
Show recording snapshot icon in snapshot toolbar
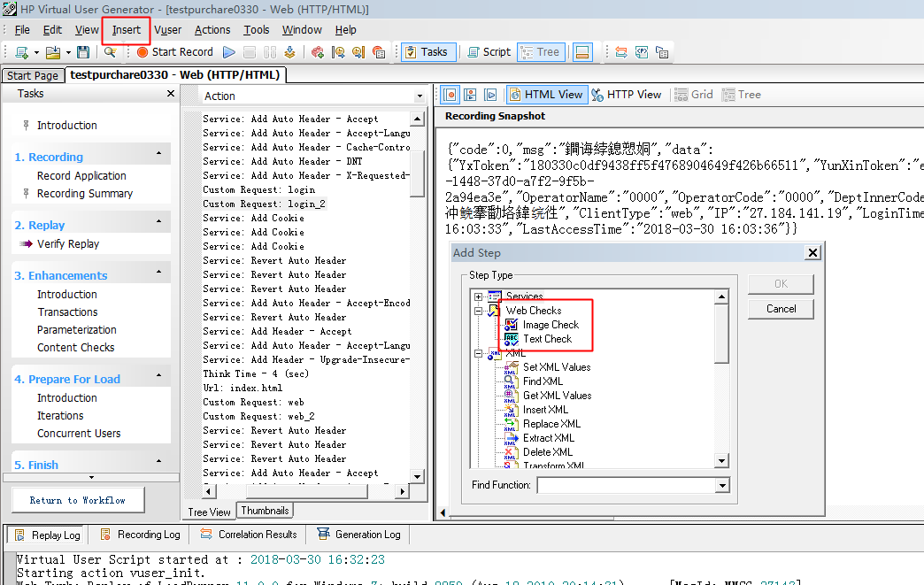point(450,95)
